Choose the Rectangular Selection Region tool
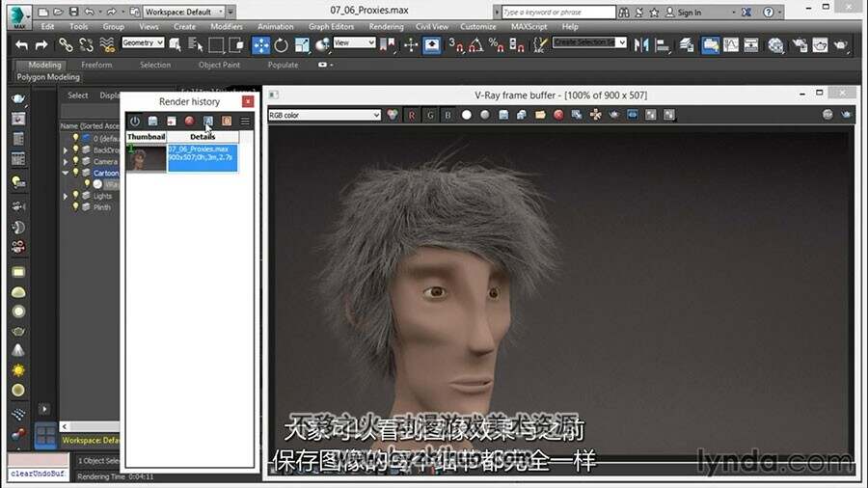This screenshot has height=488, width=868. click(x=216, y=44)
